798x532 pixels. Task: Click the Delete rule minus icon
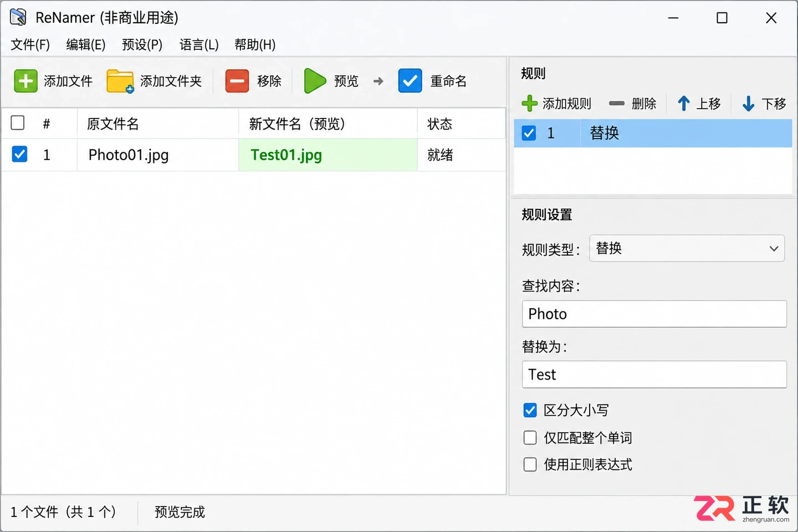pyautogui.click(x=617, y=103)
